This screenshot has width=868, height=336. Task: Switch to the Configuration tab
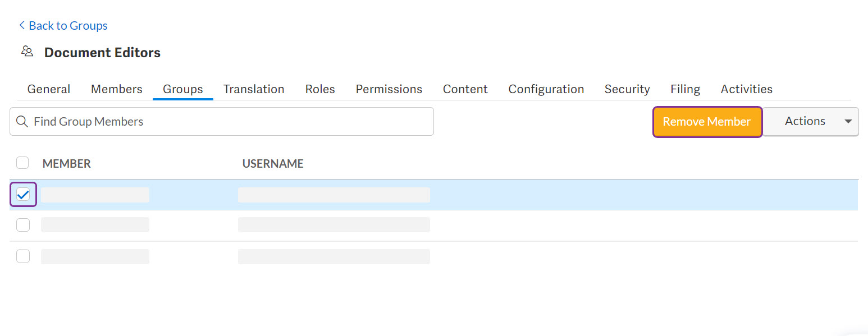546,89
